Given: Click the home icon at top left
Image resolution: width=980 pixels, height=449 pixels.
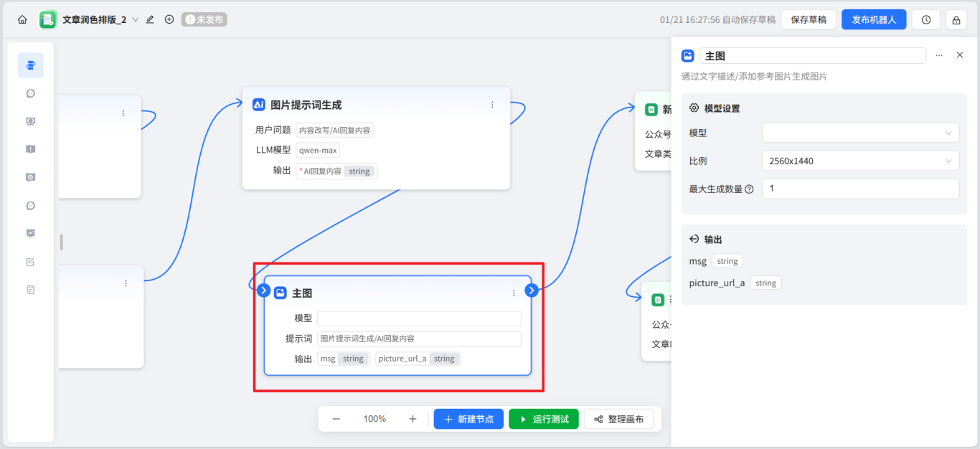Looking at the screenshot, I should click(22, 19).
